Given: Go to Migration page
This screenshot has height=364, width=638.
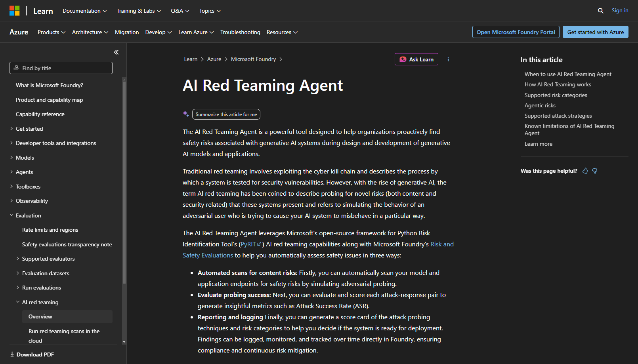Looking at the screenshot, I should pos(127,32).
